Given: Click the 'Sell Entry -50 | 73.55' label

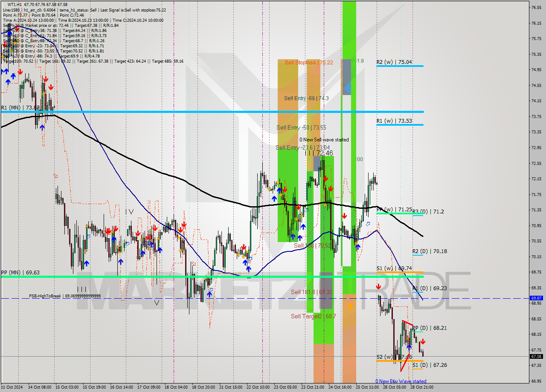Looking at the screenshot, I should click(301, 127).
